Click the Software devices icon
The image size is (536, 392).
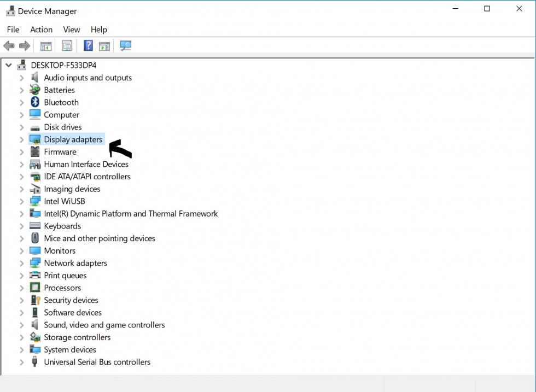tap(35, 312)
